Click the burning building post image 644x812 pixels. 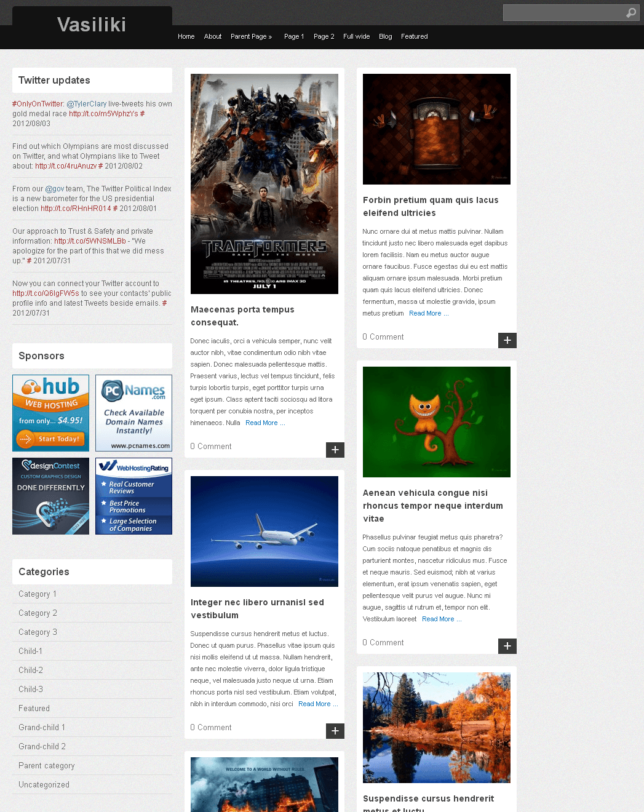264,784
